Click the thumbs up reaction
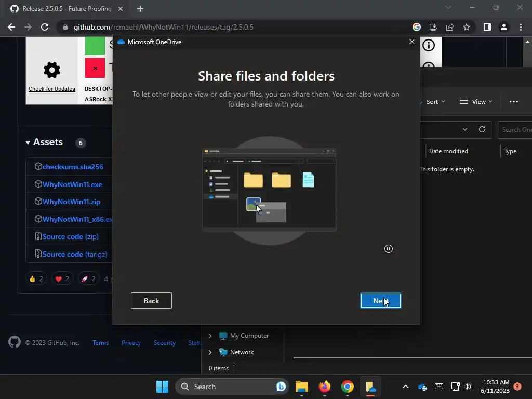Viewport: 532px width, 399px height. coord(36,279)
